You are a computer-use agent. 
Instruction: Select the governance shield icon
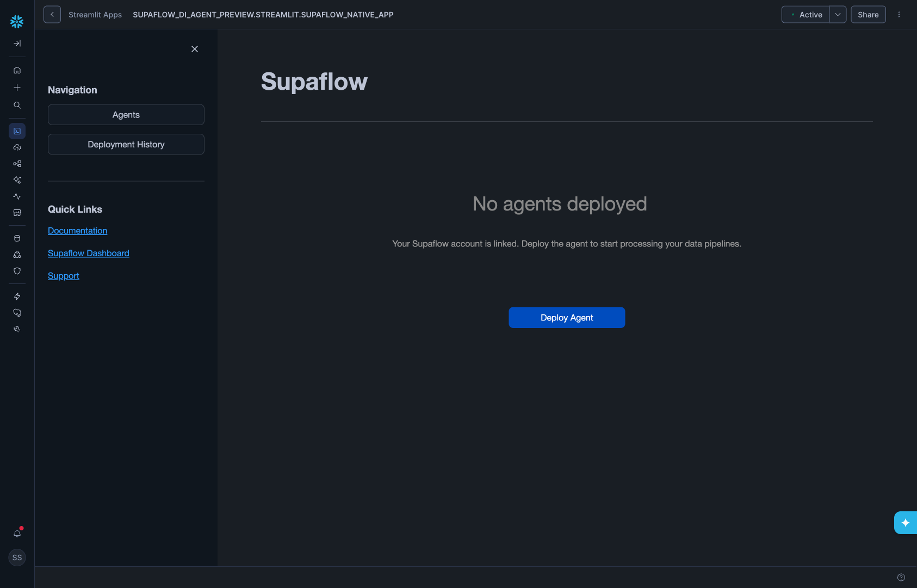pos(17,271)
